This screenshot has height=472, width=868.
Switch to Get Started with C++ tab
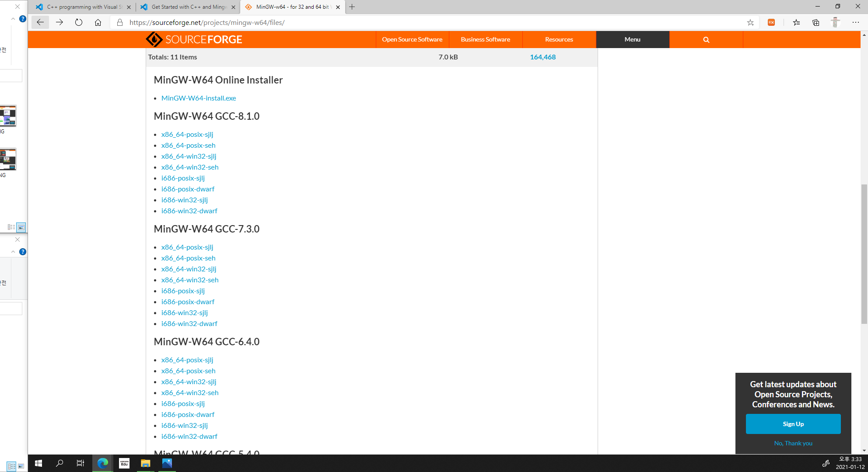pyautogui.click(x=188, y=7)
